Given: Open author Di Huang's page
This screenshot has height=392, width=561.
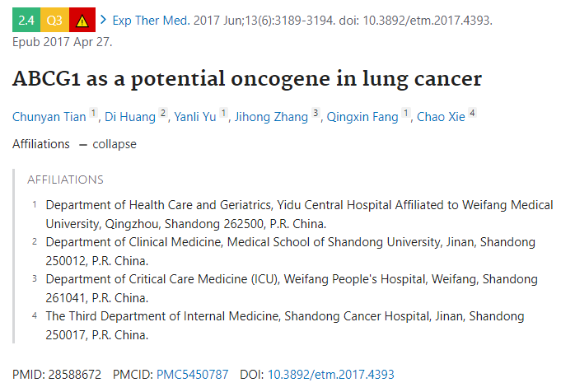Looking at the screenshot, I should click(x=130, y=117).
